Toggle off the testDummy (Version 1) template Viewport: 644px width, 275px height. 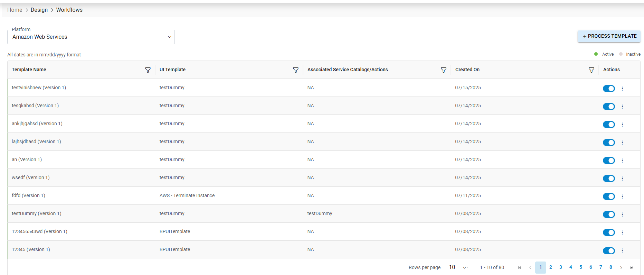click(609, 214)
